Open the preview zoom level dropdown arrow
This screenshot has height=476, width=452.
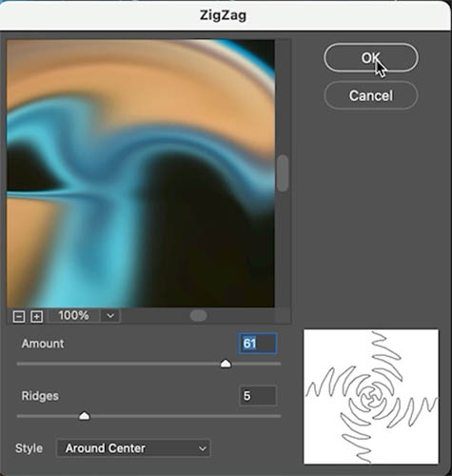(110, 316)
